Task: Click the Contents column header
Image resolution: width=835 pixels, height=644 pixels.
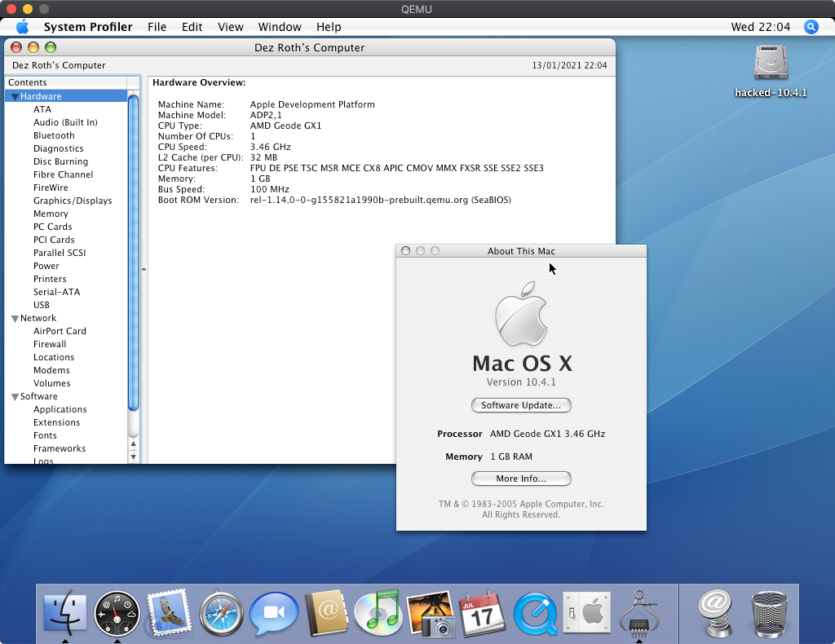Action: (x=66, y=82)
